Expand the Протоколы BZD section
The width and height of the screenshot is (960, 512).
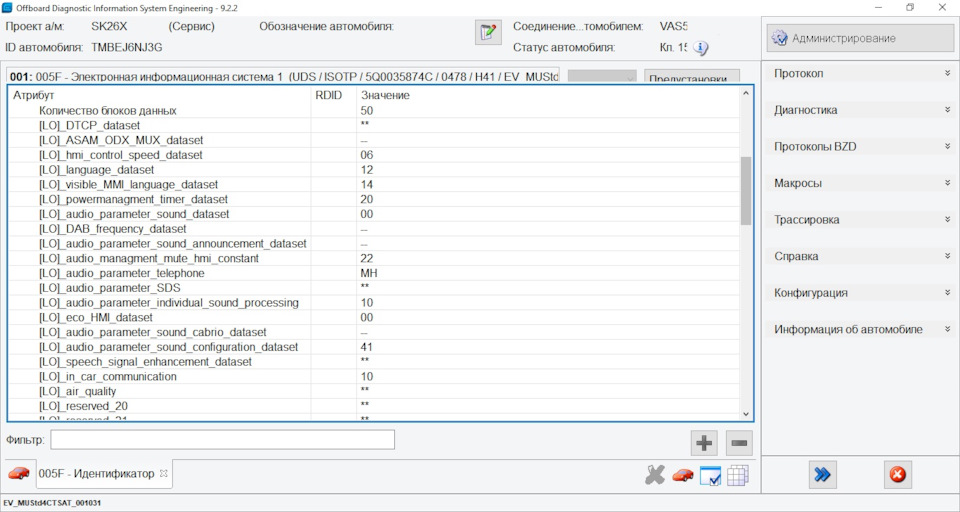pyautogui.click(x=860, y=146)
